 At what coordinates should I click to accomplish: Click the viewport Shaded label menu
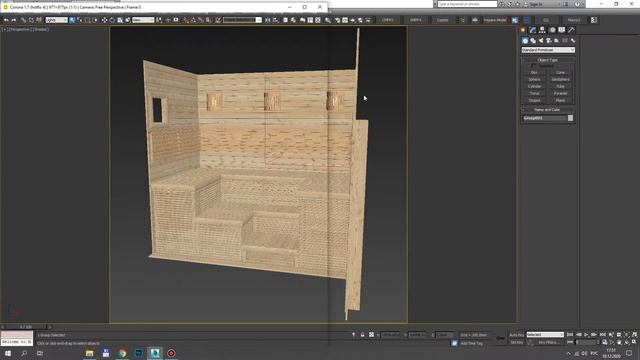pos(41,29)
